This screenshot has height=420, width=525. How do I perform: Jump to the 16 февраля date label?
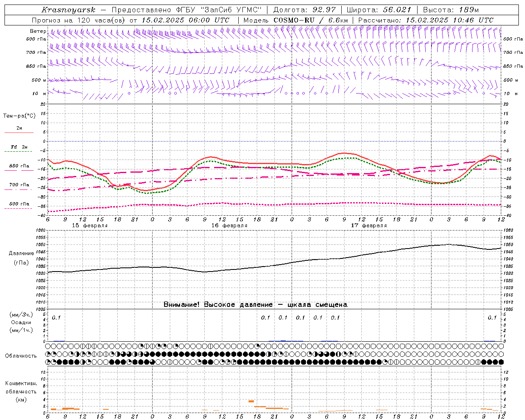click(x=229, y=226)
